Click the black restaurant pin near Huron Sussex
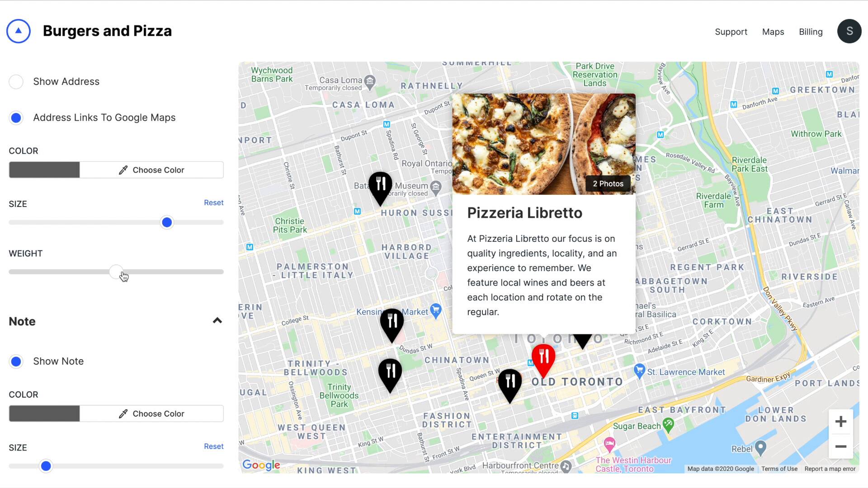The image size is (868, 488). 380,188
